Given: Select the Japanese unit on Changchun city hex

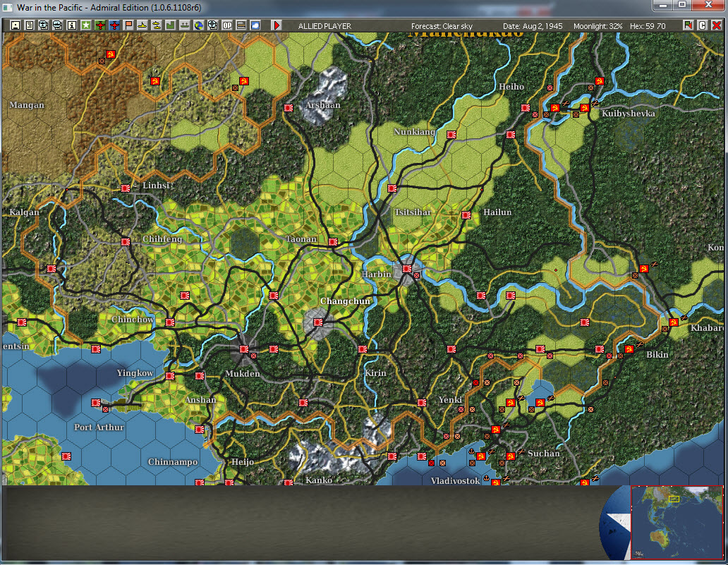Looking at the screenshot, I should (317, 322).
